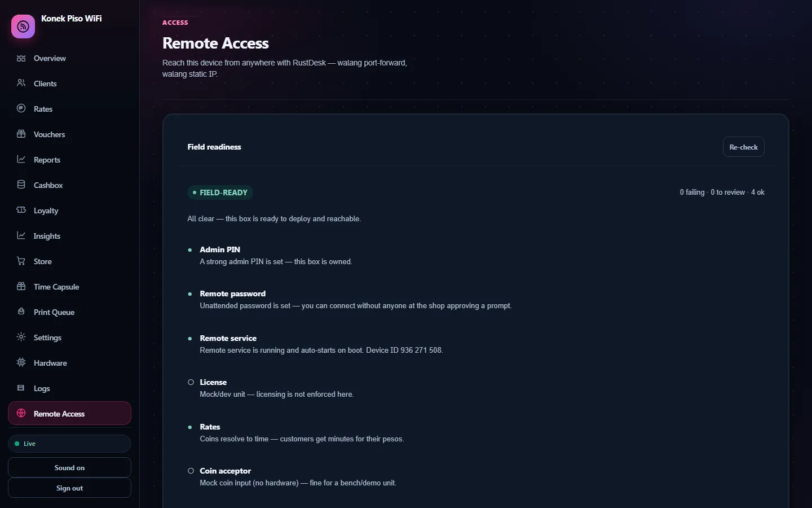812x508 pixels.
Task: Open Rates using the coin icon
Action: click(21, 108)
